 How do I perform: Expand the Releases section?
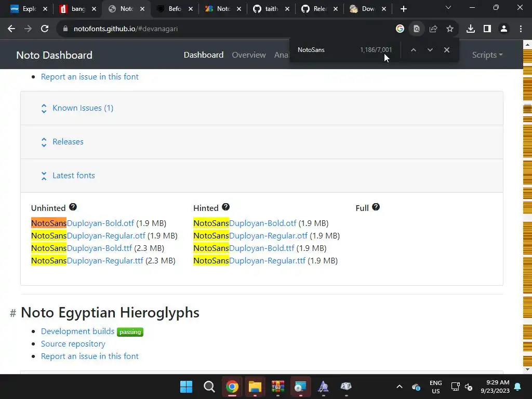(x=68, y=141)
